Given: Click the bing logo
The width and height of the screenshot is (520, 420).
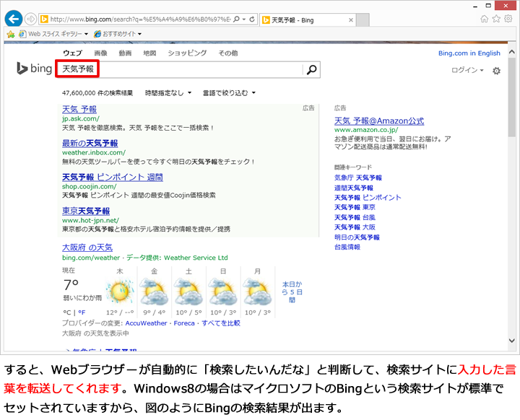Looking at the screenshot, I should coord(34,69).
